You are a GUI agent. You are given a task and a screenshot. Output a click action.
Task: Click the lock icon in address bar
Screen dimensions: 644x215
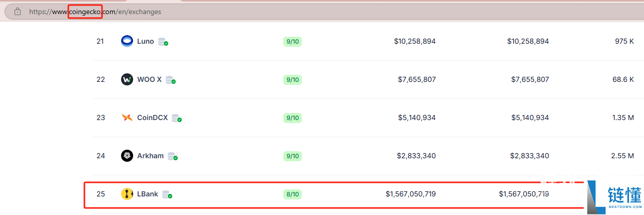pyautogui.click(x=18, y=12)
